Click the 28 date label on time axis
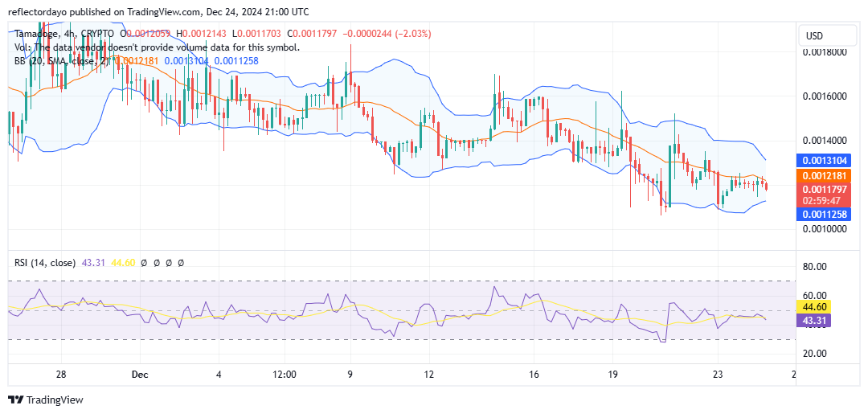The width and height of the screenshot is (868, 414). point(61,374)
